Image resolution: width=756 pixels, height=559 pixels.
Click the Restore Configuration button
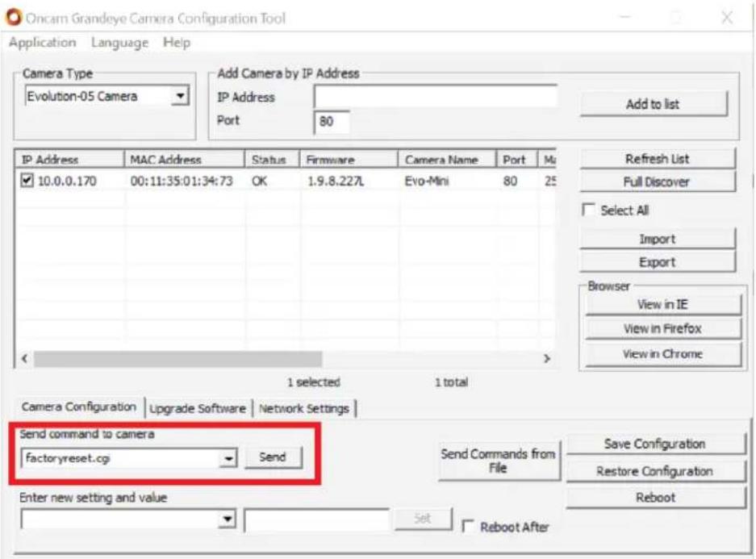pyautogui.click(x=655, y=471)
